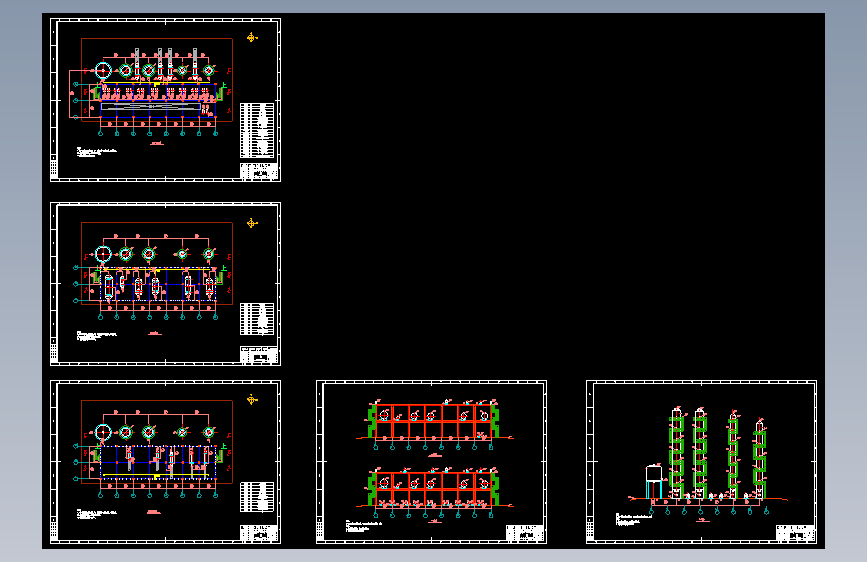Click the yellow north arrow in middle-left sheet
The width and height of the screenshot is (867, 562).
point(252,223)
